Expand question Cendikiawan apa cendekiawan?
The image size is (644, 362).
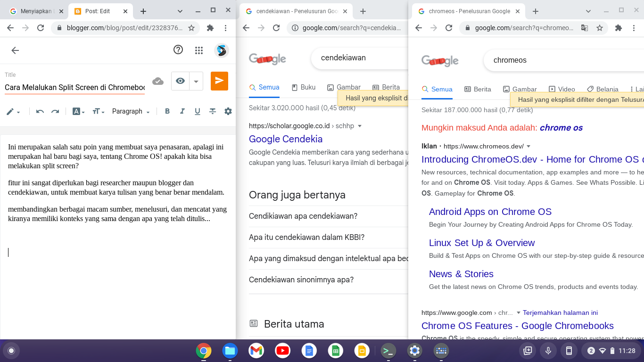tap(328, 216)
